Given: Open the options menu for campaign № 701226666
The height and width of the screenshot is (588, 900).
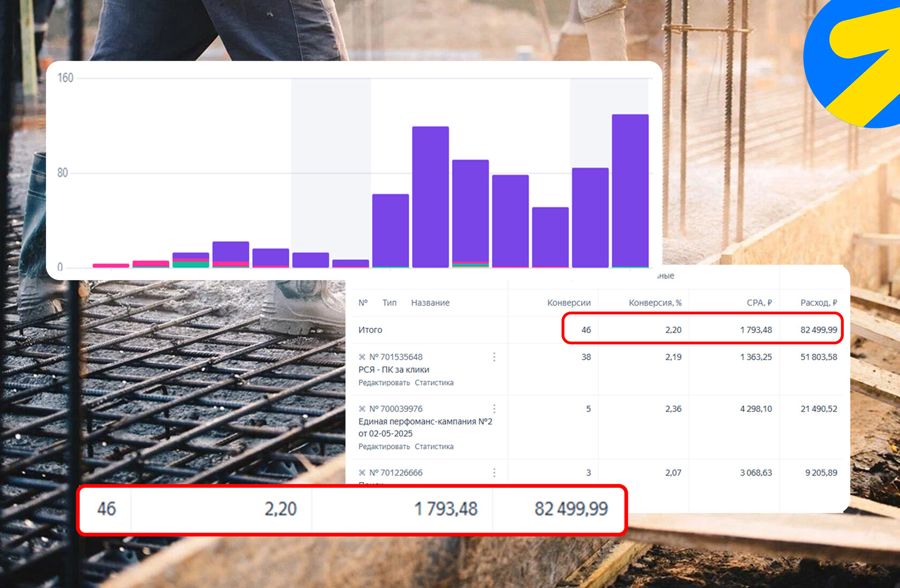Looking at the screenshot, I should (x=494, y=472).
